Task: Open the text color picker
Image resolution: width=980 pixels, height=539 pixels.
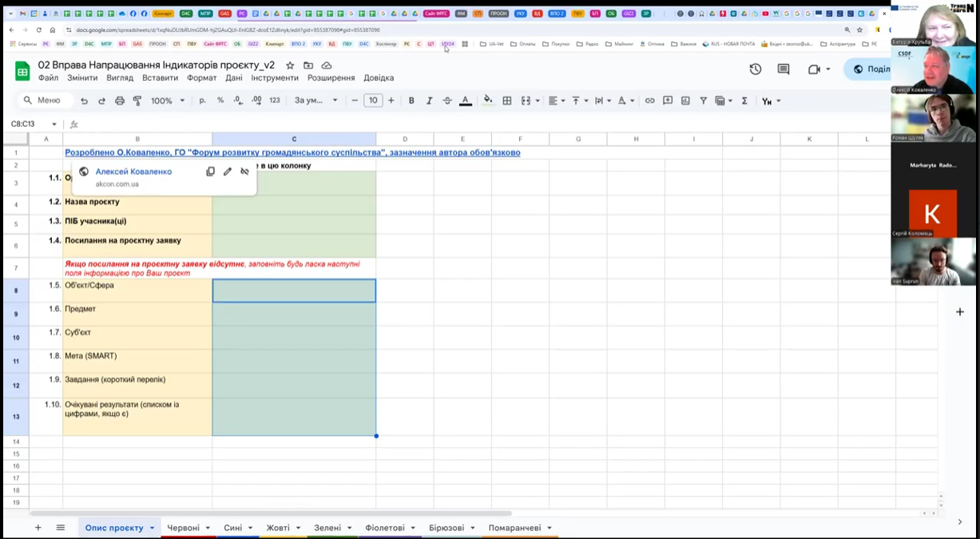Action: click(x=466, y=101)
